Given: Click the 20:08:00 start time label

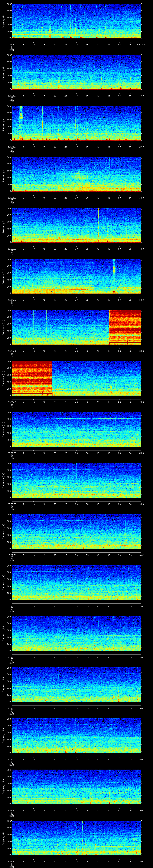Looking at the screenshot, I should click(x=12, y=504).
